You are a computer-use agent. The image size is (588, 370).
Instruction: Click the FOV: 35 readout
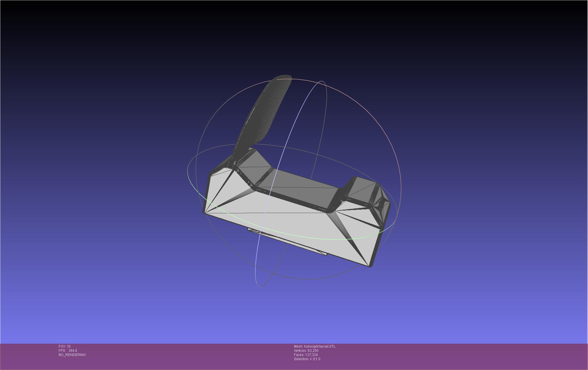tap(65, 346)
